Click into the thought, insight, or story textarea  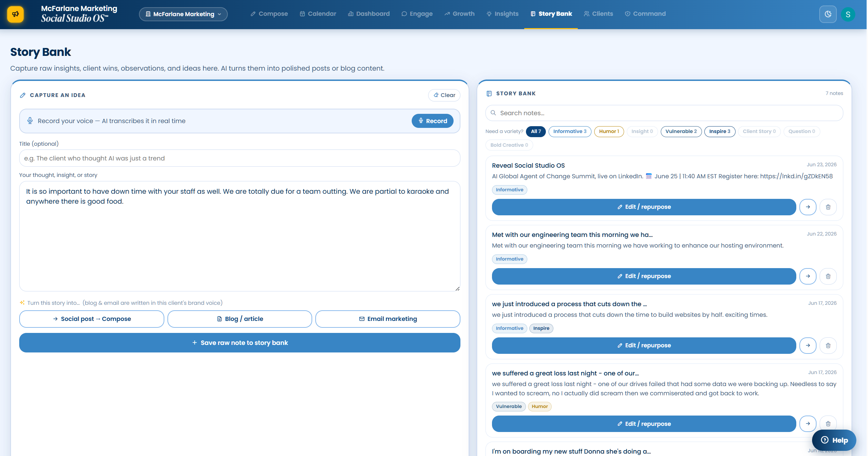[x=239, y=236]
